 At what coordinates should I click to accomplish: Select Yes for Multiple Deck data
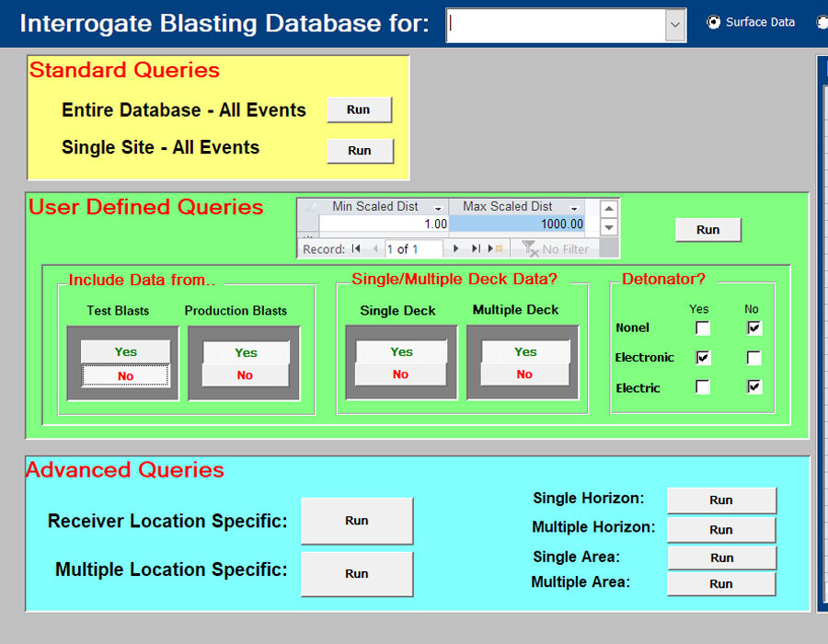tap(523, 351)
